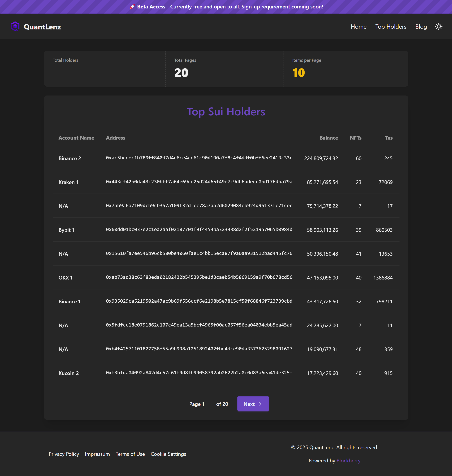The image size is (452, 476).
Task: Click the address starting with 0x5fdfcc18
Action: click(199, 325)
